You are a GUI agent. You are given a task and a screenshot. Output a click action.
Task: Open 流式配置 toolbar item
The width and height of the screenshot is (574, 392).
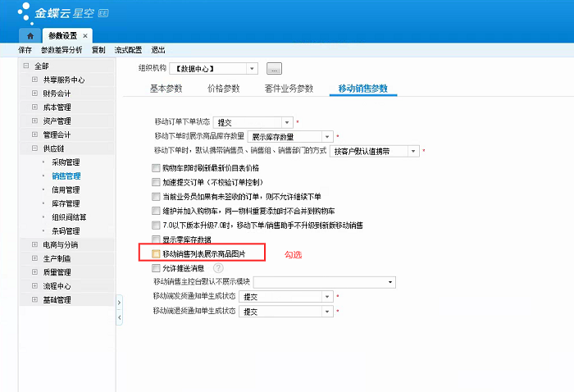[128, 50]
